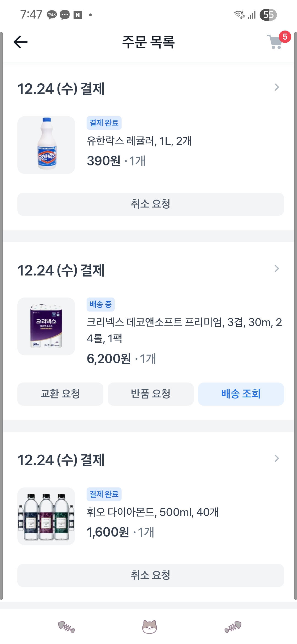Open 휘오 다이아몬드 water bottles thumbnail
Image resolution: width=297 pixels, height=644 pixels.
(x=46, y=516)
